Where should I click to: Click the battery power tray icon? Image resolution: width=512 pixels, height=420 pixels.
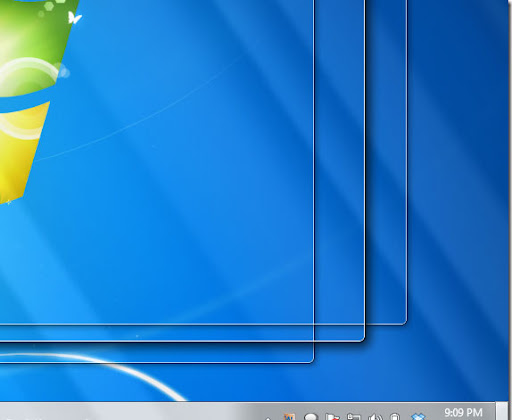(x=395, y=417)
